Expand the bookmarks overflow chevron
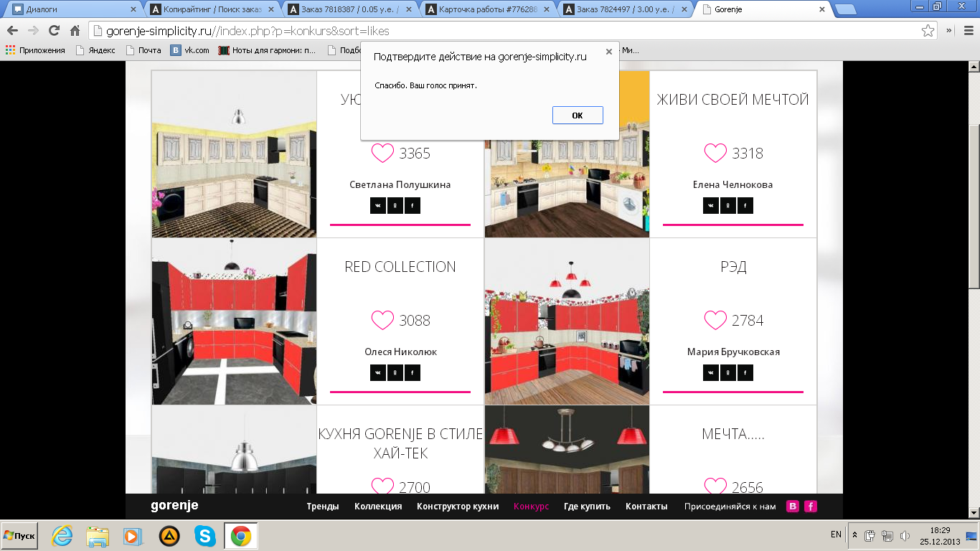The height and width of the screenshot is (551, 980). pyautogui.click(x=949, y=31)
